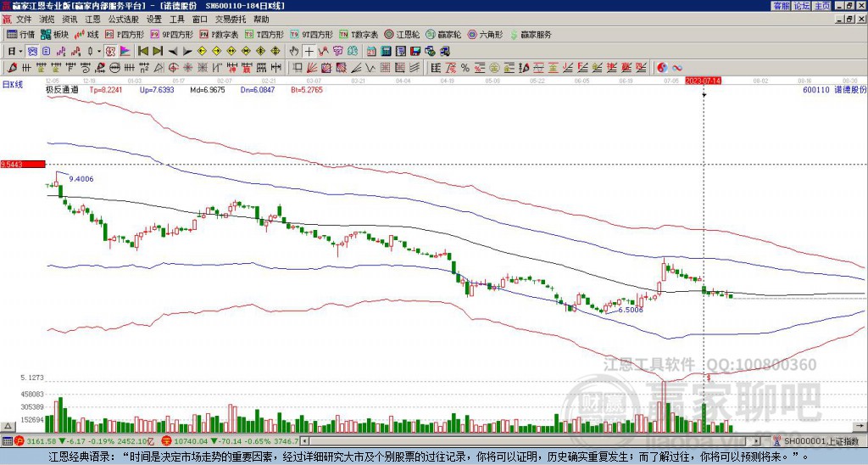
Task: Click the 10740.04 index status value
Action: click(190, 441)
